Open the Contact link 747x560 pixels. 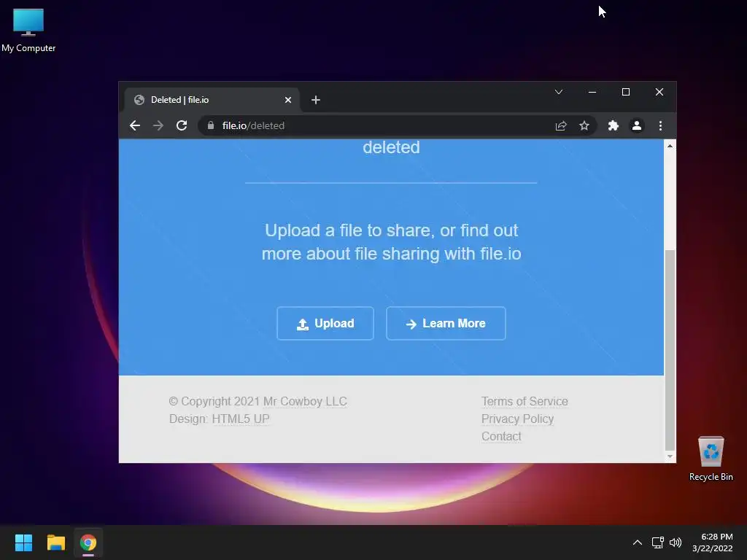pos(501,436)
